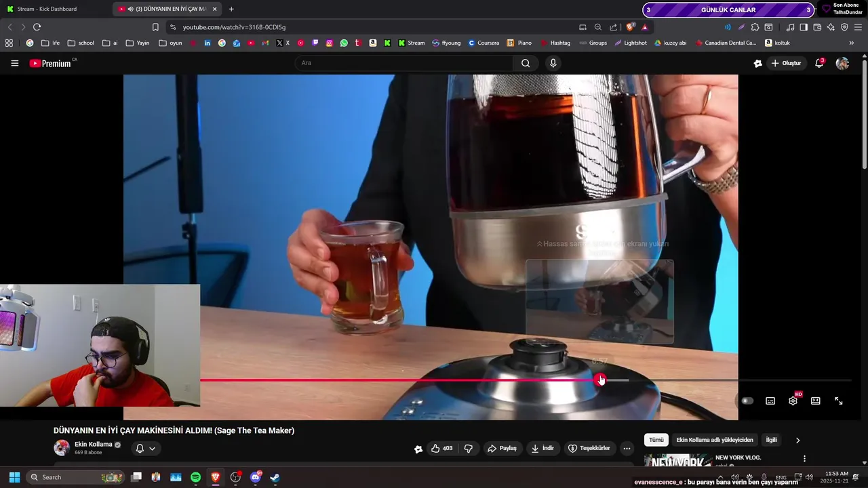Open Instagram bookmark icon
Image resolution: width=868 pixels, height=488 pixels.
[330, 43]
